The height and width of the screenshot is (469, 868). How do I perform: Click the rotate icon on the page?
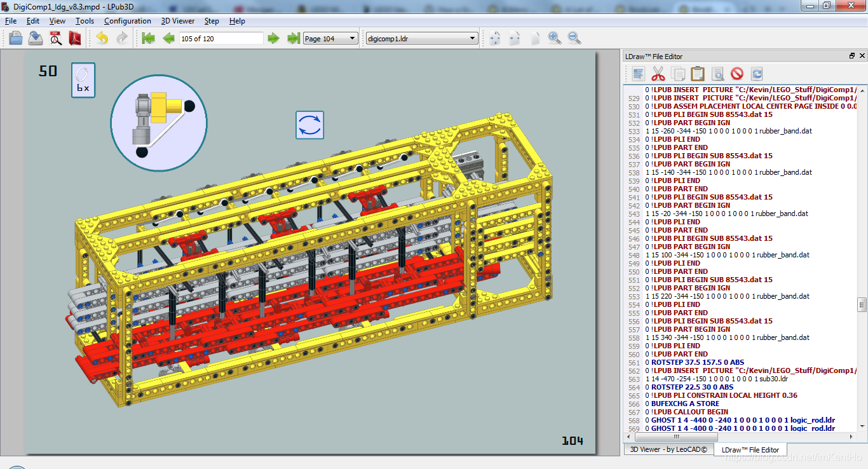tap(310, 125)
